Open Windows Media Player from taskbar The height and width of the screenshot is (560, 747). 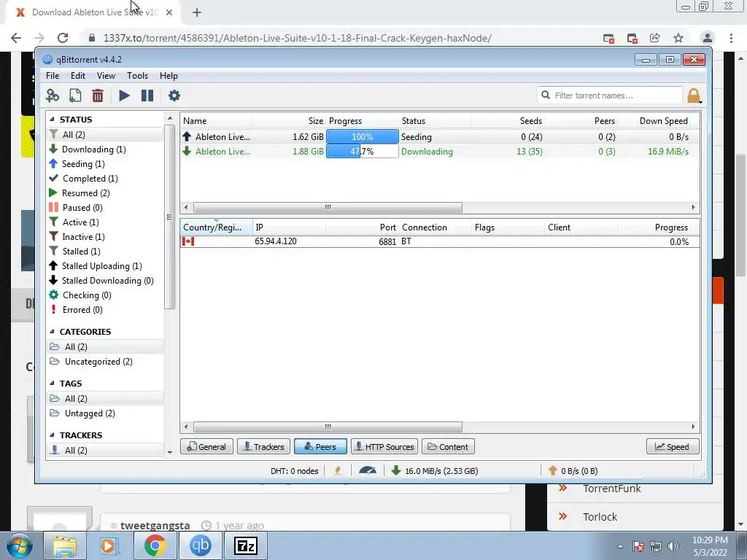click(109, 545)
